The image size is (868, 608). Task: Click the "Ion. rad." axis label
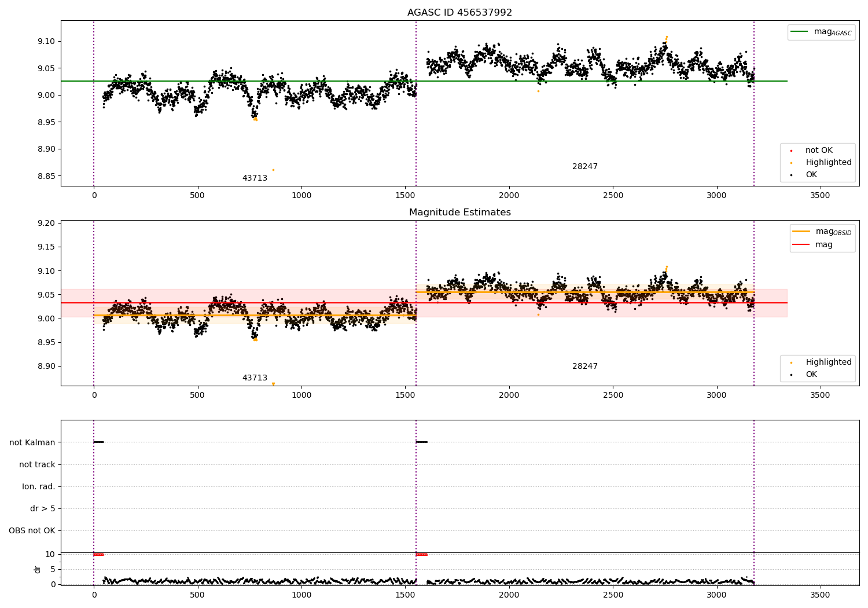(39, 487)
